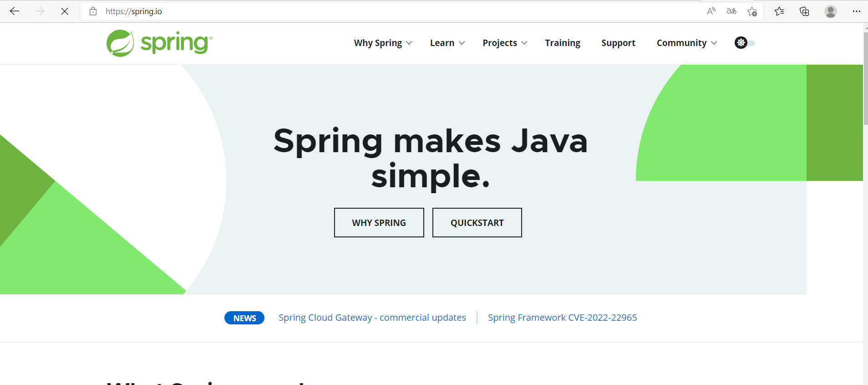Go back with the browser back arrow
This screenshot has height=385, width=868.
click(x=15, y=11)
